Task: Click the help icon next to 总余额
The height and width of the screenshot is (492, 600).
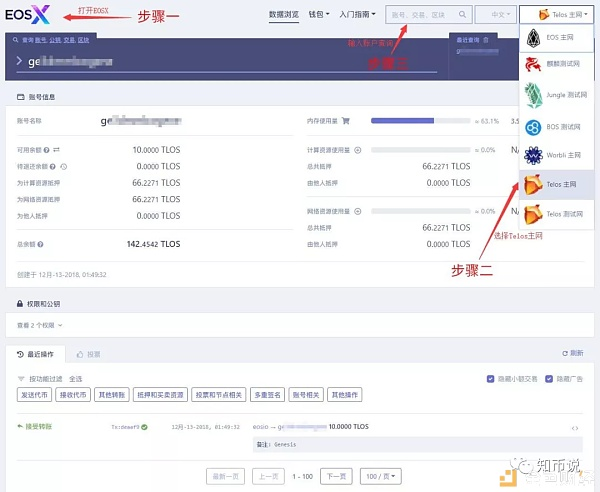Action: 40,244
